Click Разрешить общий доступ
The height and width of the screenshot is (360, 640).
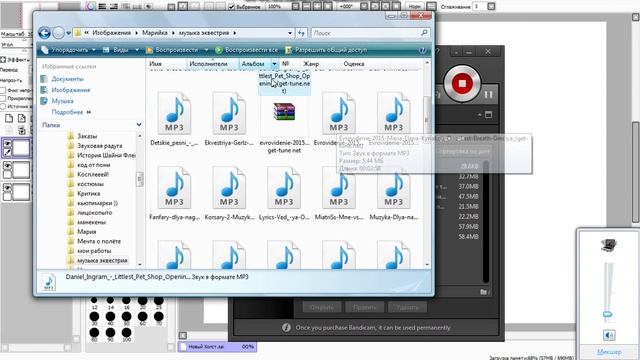point(326,50)
